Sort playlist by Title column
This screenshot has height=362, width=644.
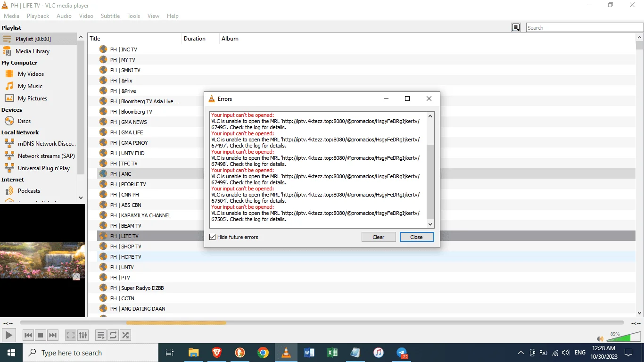(x=134, y=39)
